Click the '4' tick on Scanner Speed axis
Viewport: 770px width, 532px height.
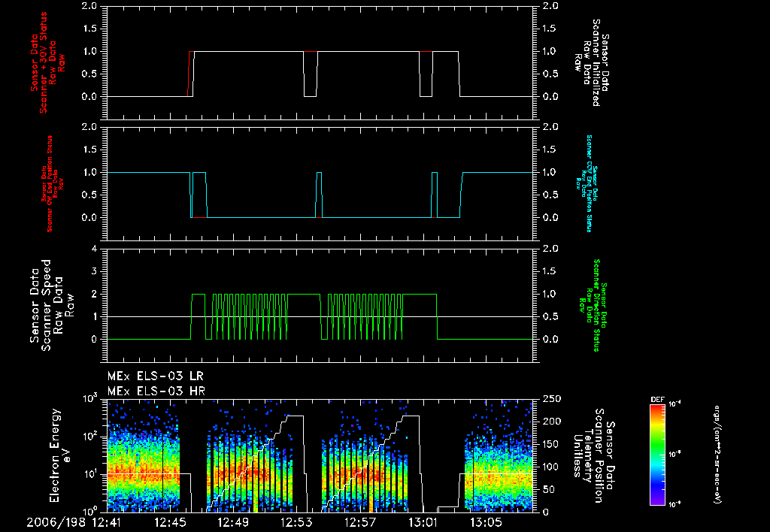[93, 249]
